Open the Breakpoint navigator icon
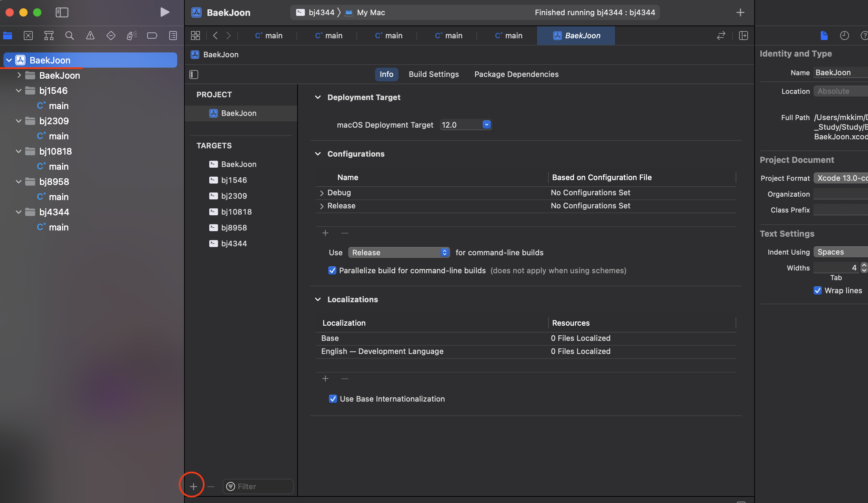Image resolution: width=868 pixels, height=503 pixels. coord(152,36)
